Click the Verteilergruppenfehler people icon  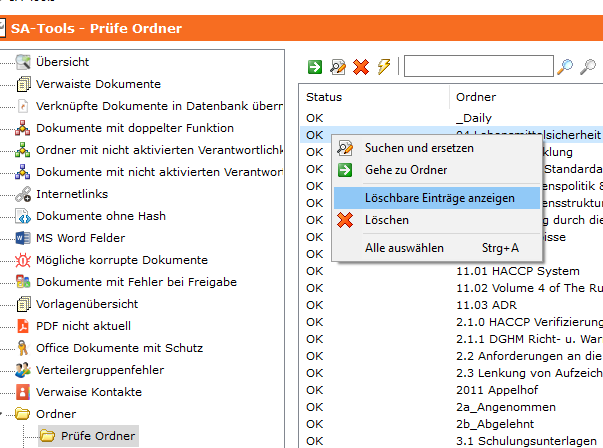(23, 370)
